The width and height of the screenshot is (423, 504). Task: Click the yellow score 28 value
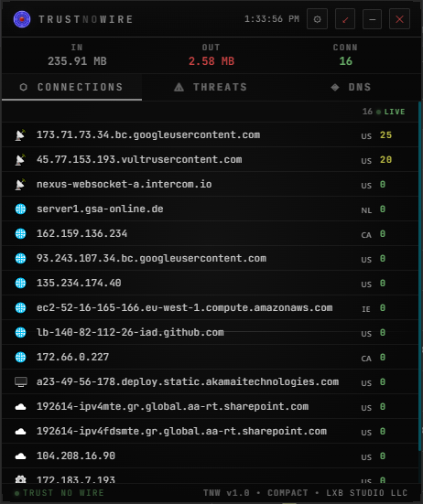pos(385,160)
